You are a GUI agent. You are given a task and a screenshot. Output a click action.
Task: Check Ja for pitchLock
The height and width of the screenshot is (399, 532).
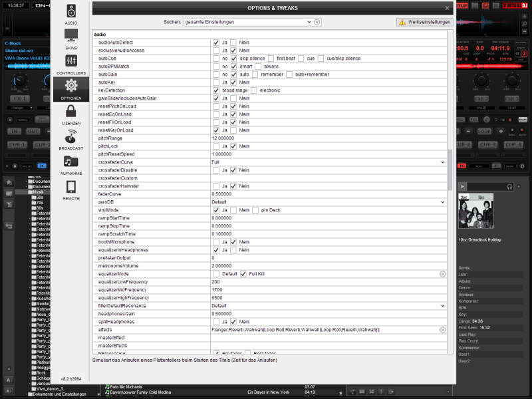[216, 146]
